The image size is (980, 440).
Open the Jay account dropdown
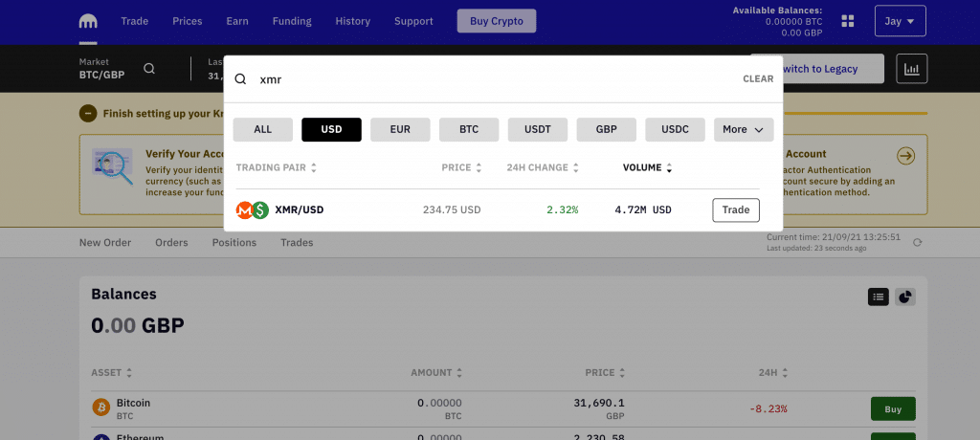click(900, 21)
